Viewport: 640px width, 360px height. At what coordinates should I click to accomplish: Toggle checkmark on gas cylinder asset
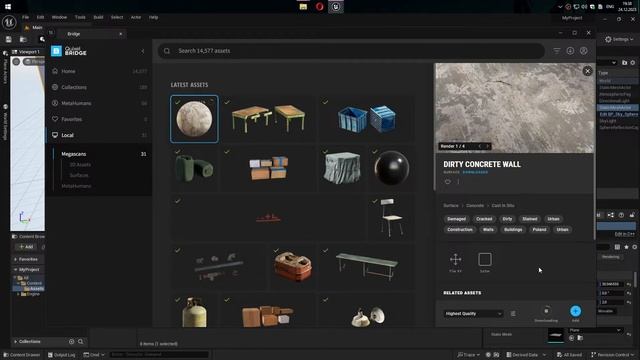177,300
